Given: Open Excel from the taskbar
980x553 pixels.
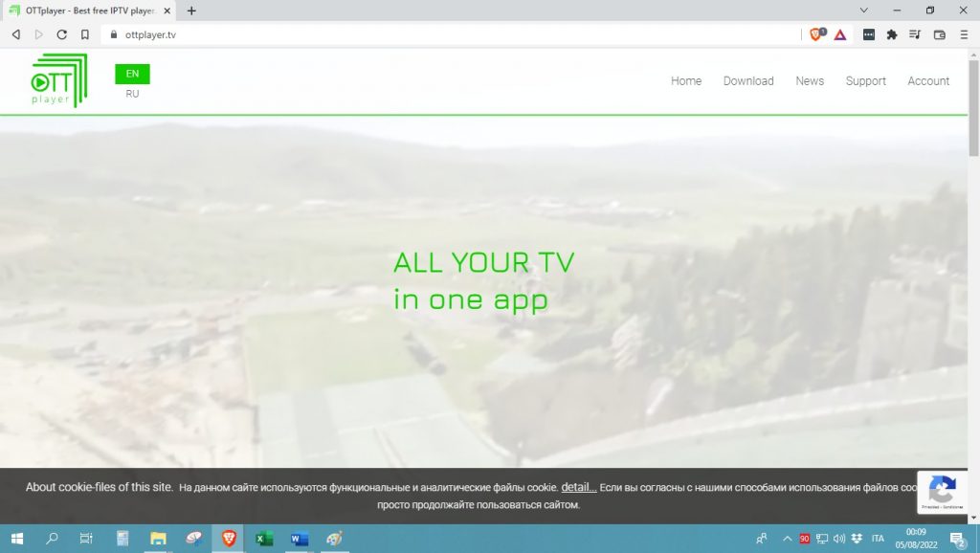Looking at the screenshot, I should [264, 539].
